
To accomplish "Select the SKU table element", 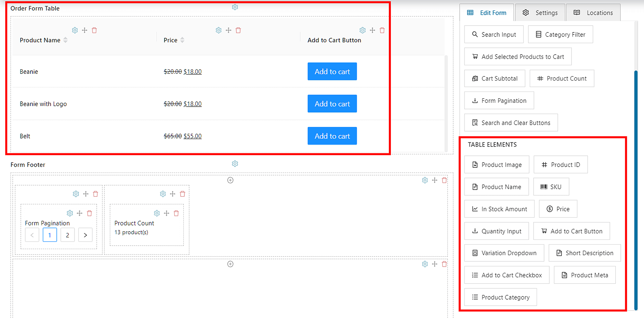I will click(551, 187).
